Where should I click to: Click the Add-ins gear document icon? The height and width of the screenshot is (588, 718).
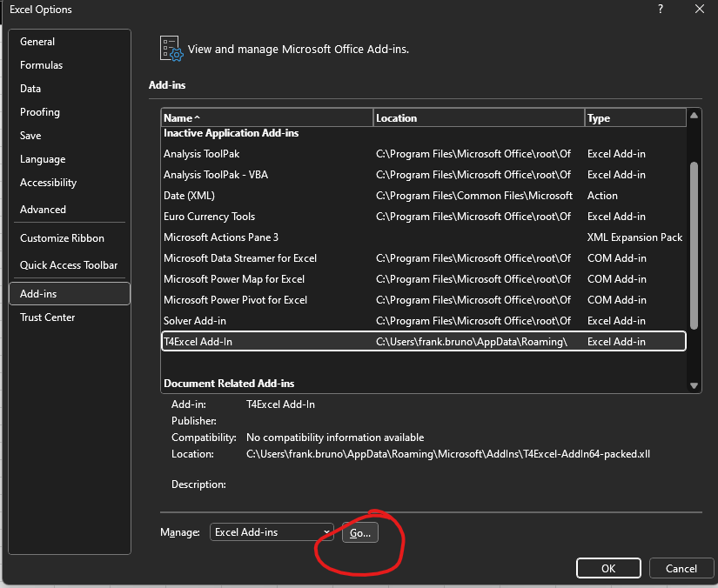tap(171, 49)
